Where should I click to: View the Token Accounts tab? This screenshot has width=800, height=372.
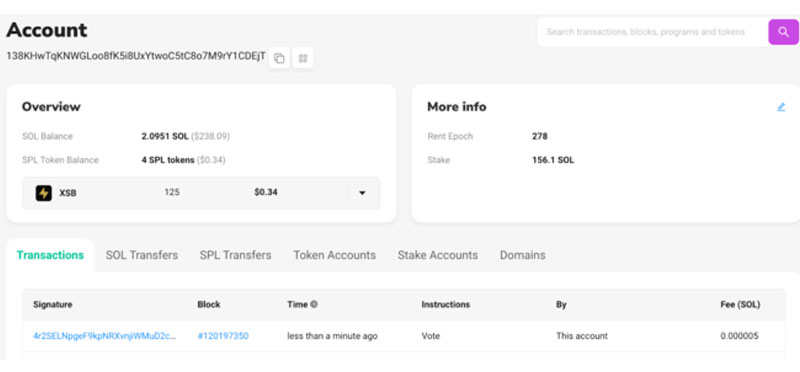[334, 255]
